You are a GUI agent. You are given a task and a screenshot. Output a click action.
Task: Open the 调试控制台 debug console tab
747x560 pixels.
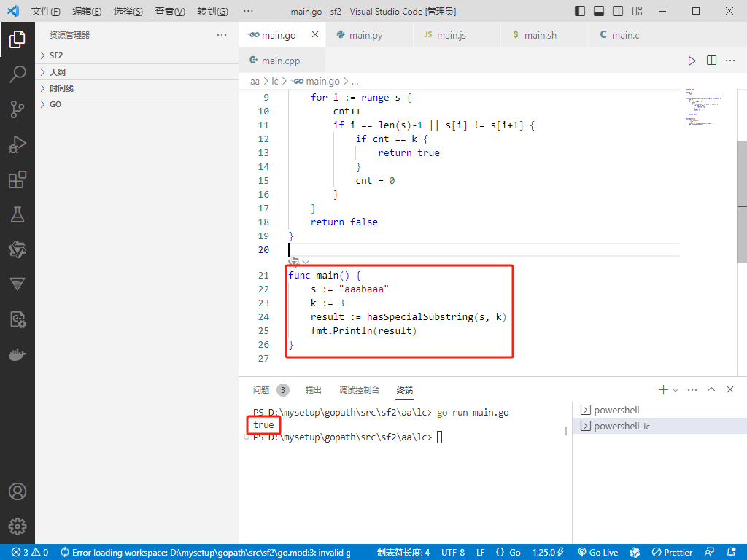(359, 390)
